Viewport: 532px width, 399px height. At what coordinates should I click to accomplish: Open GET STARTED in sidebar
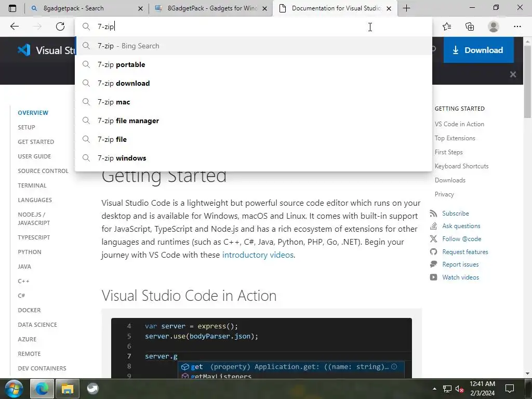(x=36, y=142)
